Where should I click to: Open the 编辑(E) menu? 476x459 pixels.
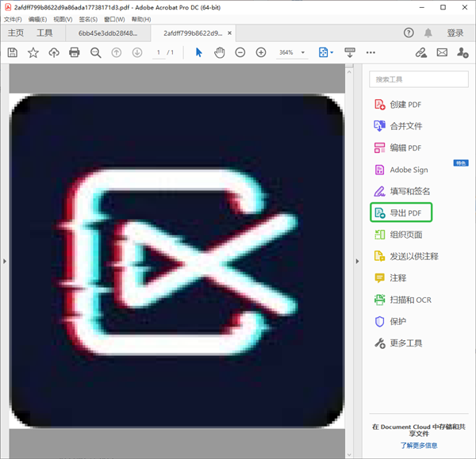pyautogui.click(x=37, y=19)
